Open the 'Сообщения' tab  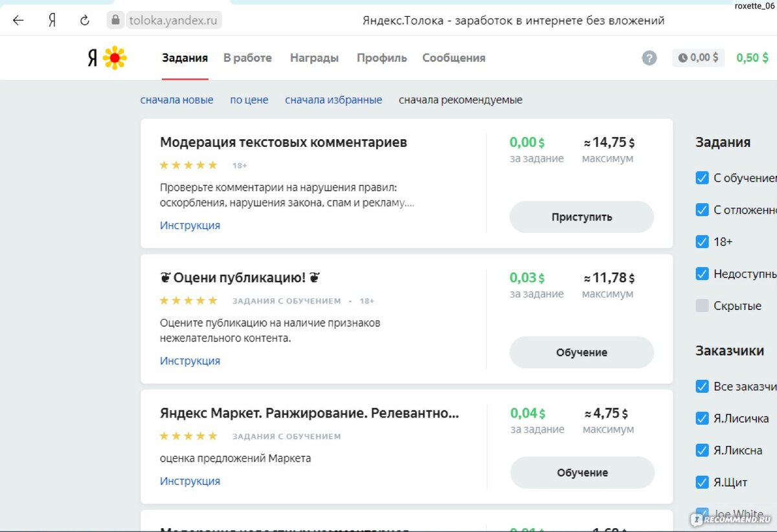pyautogui.click(x=453, y=58)
